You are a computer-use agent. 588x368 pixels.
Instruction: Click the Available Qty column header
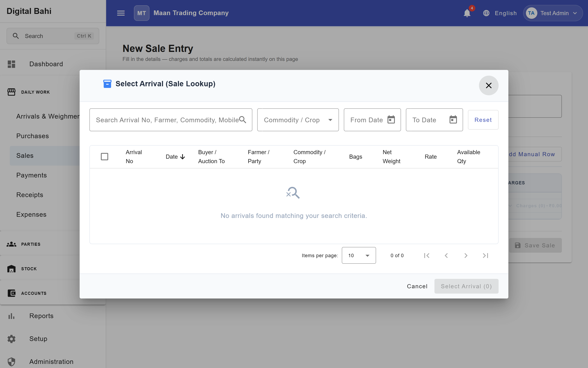coord(468,157)
